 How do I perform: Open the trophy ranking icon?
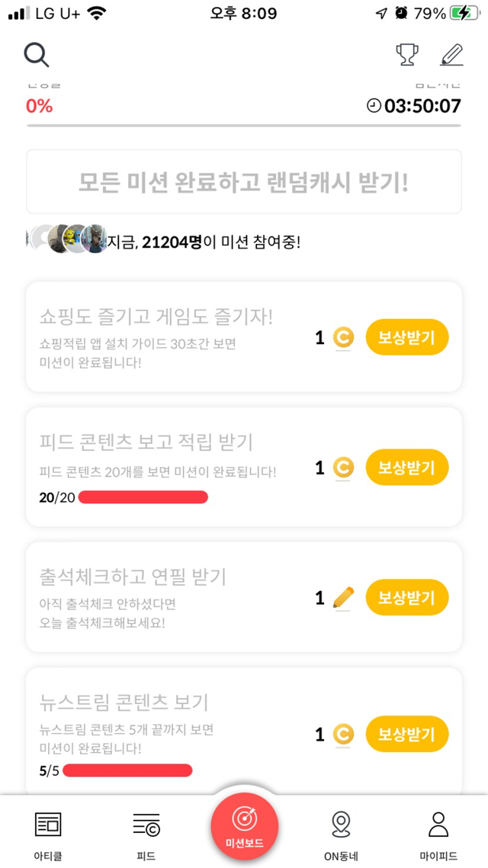407,55
